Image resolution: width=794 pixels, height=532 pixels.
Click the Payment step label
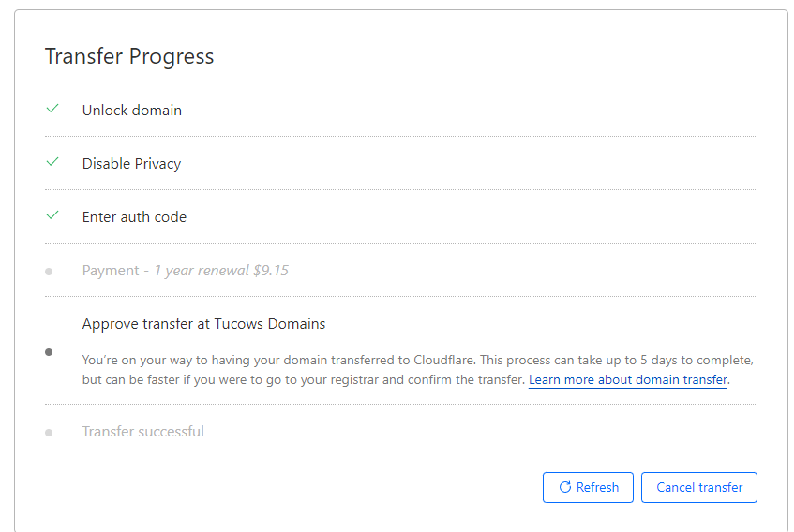tap(110, 271)
